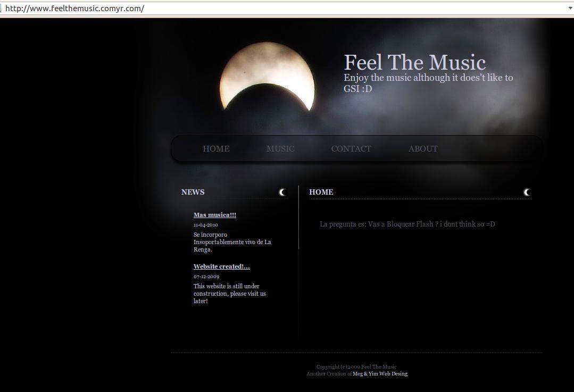574x392 pixels.
Task: Open the "Website created!..." news link
Action: coord(221,266)
